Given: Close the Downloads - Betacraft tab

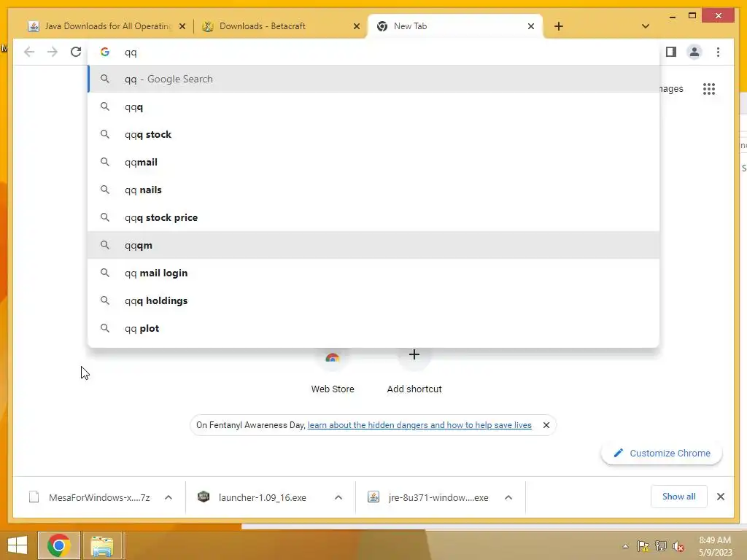Looking at the screenshot, I should click(x=356, y=27).
